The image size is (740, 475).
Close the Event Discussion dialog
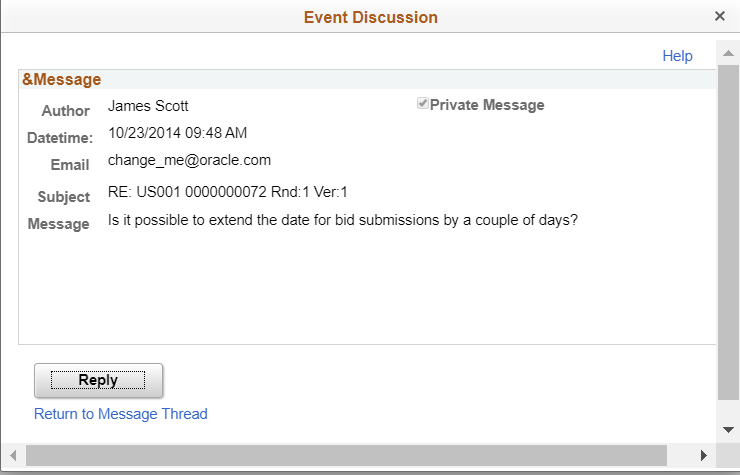coord(719,16)
